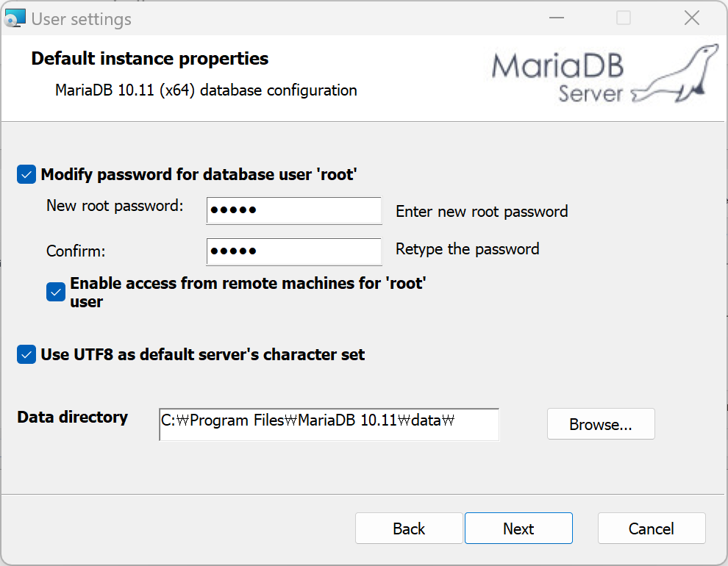Click the 'New root password:' label
This screenshot has width=728, height=566.
click(115, 206)
